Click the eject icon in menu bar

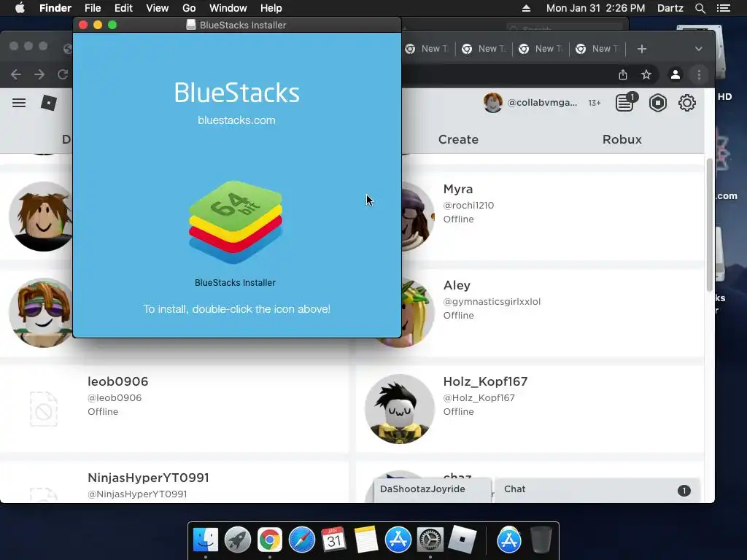[x=526, y=8]
